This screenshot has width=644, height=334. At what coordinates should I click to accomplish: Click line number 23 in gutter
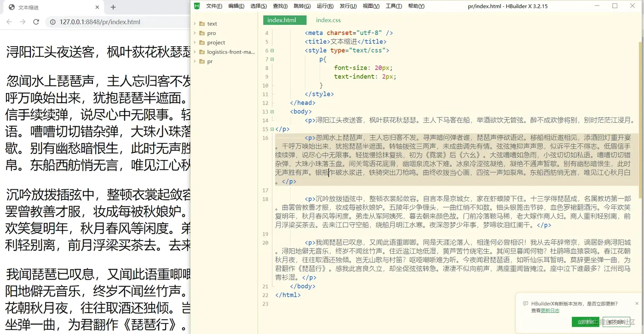tap(265, 304)
